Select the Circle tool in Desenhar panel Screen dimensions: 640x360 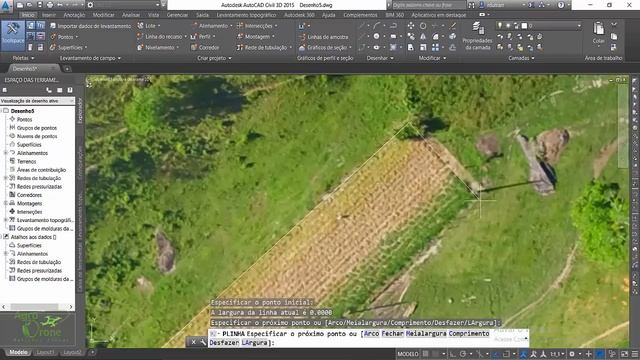pos(376,37)
